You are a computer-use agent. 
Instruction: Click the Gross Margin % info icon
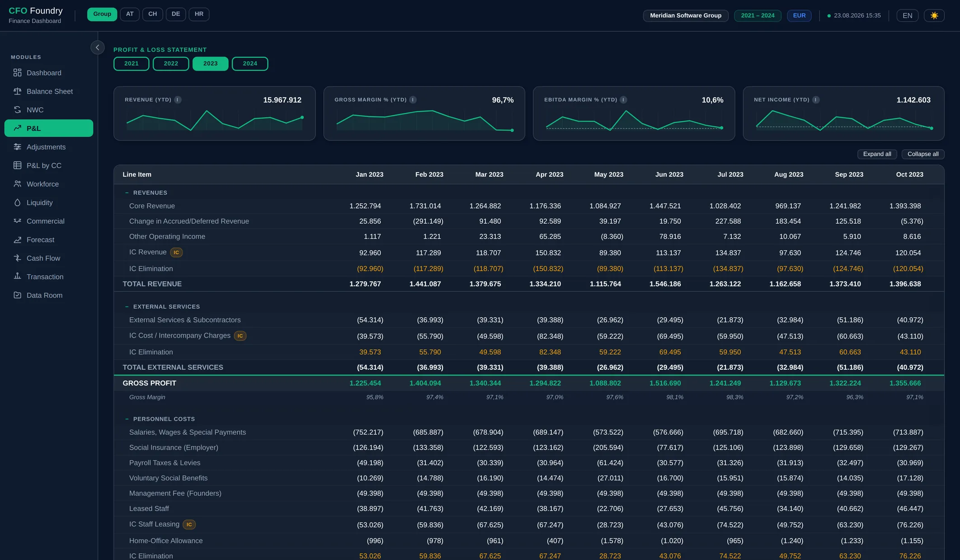[413, 100]
